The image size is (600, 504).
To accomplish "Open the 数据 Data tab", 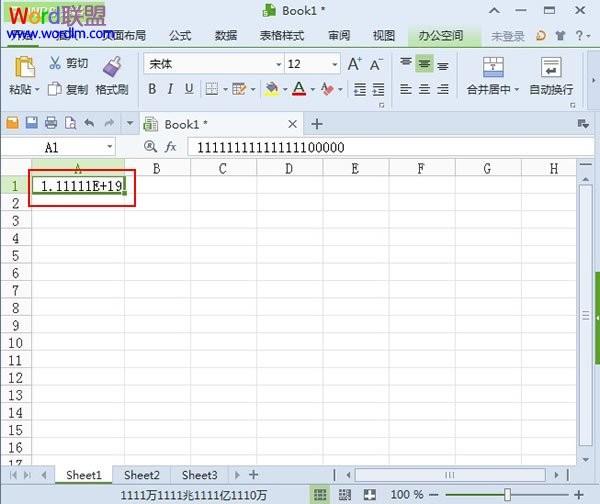I will (226, 36).
